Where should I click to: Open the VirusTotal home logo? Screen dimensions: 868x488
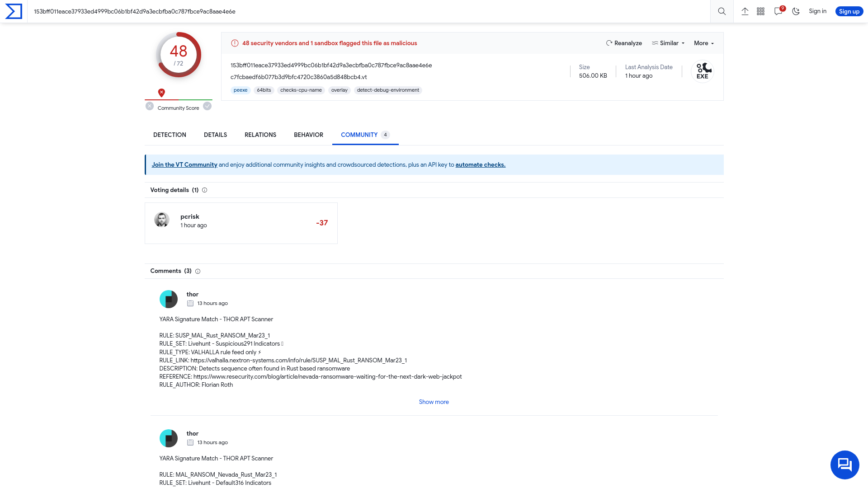14,11
